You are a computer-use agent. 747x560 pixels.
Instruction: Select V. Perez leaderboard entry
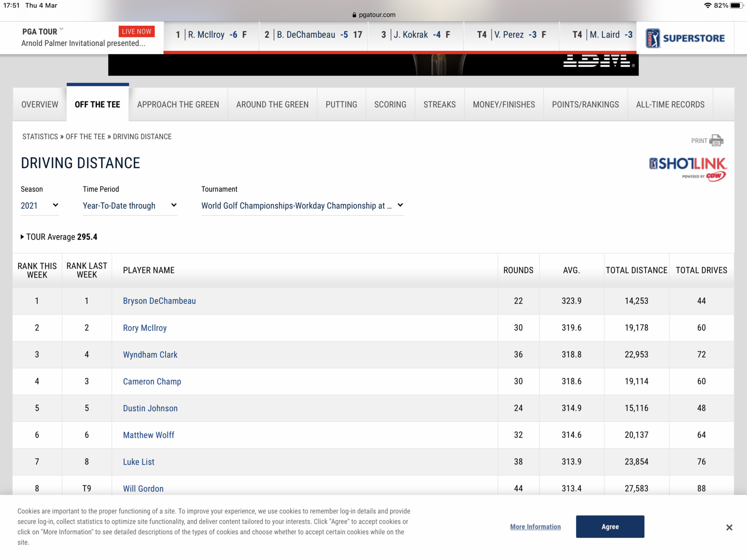click(x=511, y=35)
